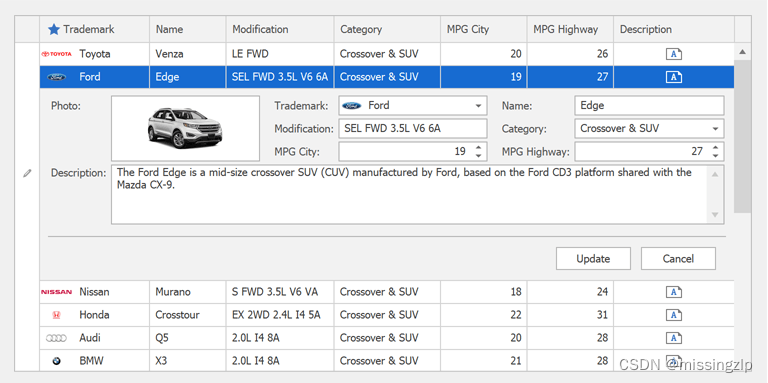Click the S FWD 3.5L V6 VA cell
The height and width of the screenshot is (383, 768).
point(280,292)
